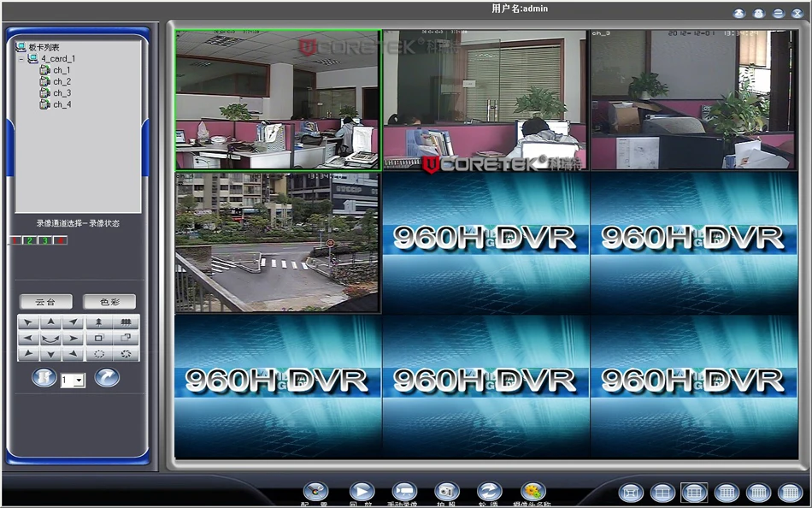Select the street crosswalk camera feed

pyautogui.click(x=277, y=243)
